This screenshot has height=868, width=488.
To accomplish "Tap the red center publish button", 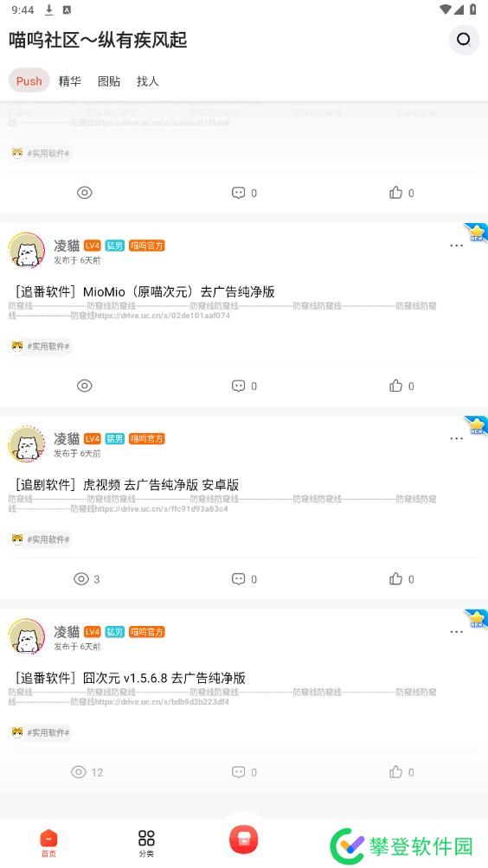I will (x=244, y=839).
